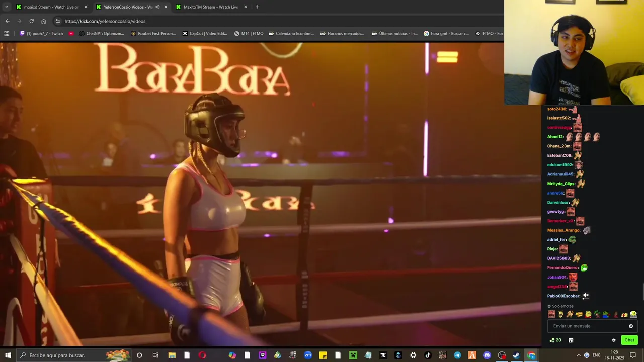Open the Windows notification center
644x362 pixels.
tap(633, 355)
